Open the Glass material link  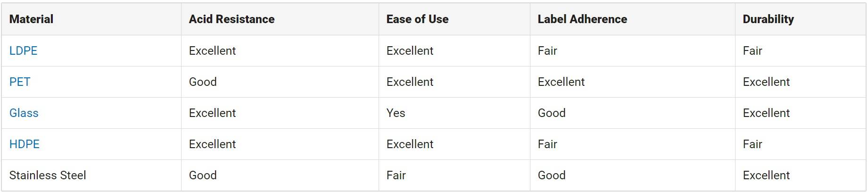pos(24,113)
